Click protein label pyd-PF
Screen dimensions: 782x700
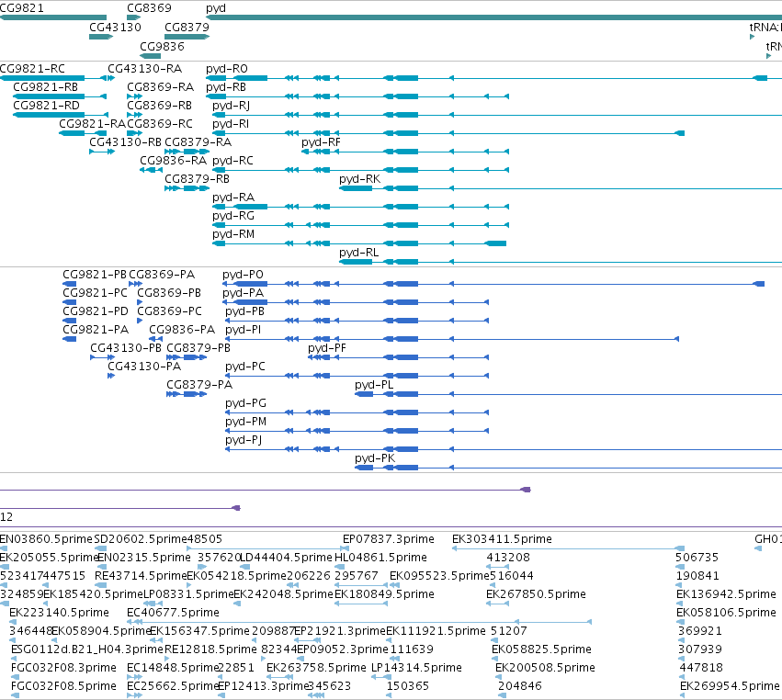tap(327, 348)
